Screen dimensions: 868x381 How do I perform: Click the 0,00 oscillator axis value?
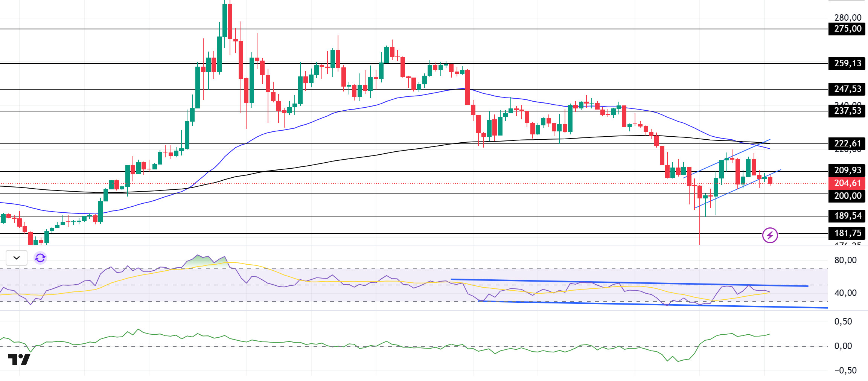pos(843,346)
